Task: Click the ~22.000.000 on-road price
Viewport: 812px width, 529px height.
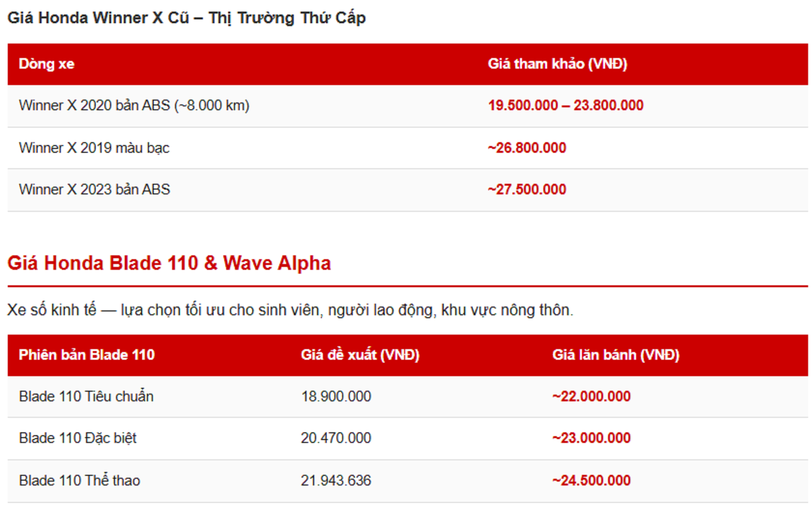Action: [x=592, y=397]
